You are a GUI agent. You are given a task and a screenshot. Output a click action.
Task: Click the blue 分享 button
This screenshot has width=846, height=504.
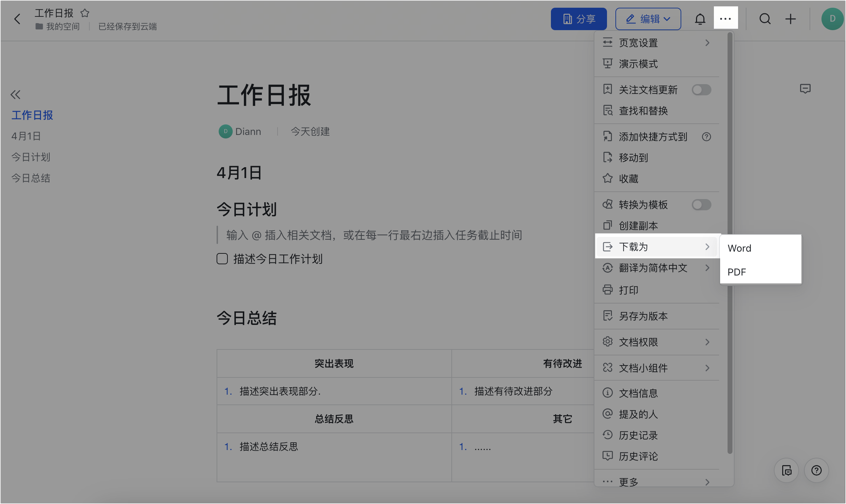579,19
